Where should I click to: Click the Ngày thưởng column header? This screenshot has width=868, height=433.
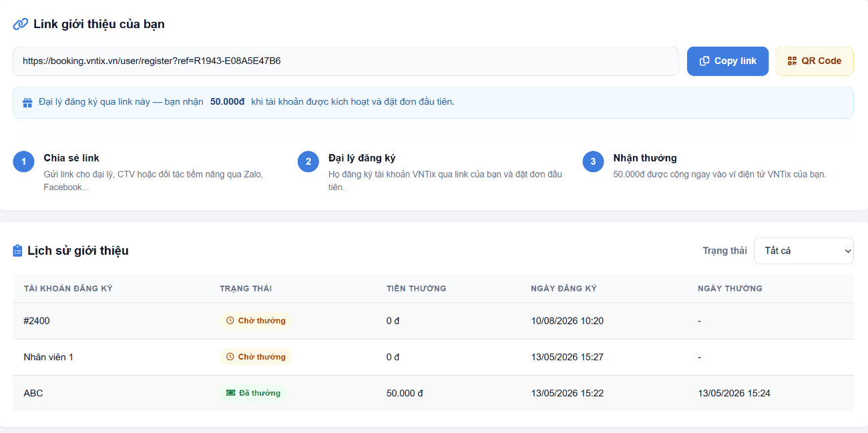click(x=730, y=289)
